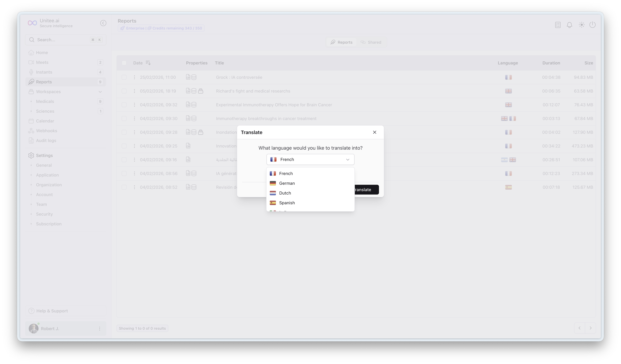
Task: Choose Spanish from the language list
Action: tap(310, 203)
